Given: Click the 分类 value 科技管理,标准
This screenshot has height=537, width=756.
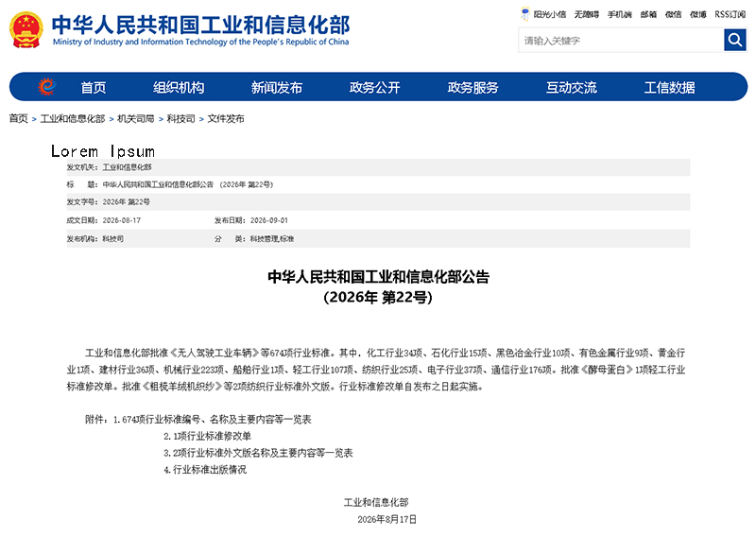Looking at the screenshot, I should [x=272, y=239].
